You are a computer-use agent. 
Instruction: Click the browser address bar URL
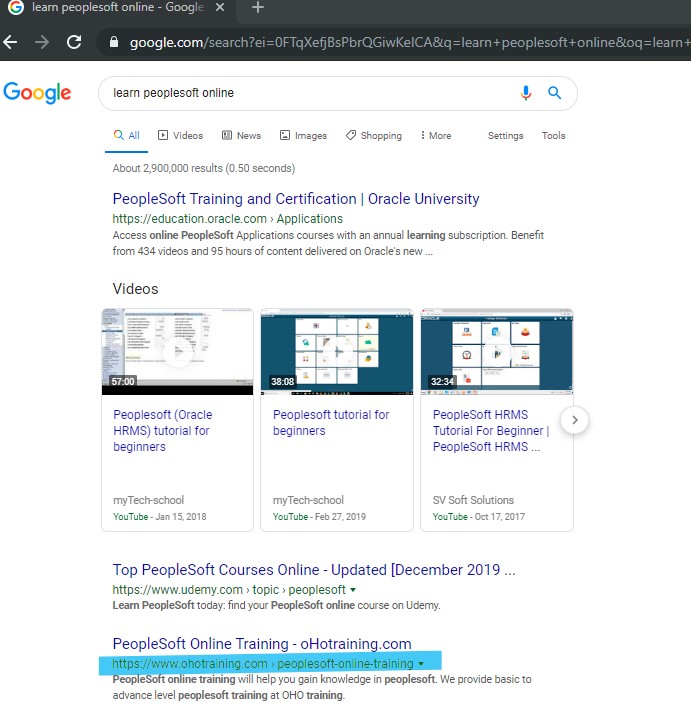[409, 42]
